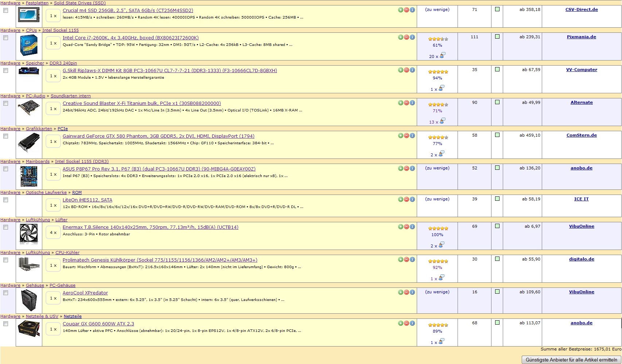622x364 pixels.
Task: Click reviews icon beside Intel Core i7's 20 x
Action: pyautogui.click(x=442, y=55)
